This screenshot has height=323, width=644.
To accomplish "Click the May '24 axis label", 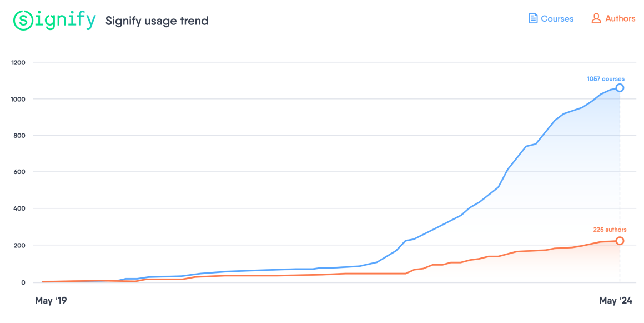I will tap(616, 301).
